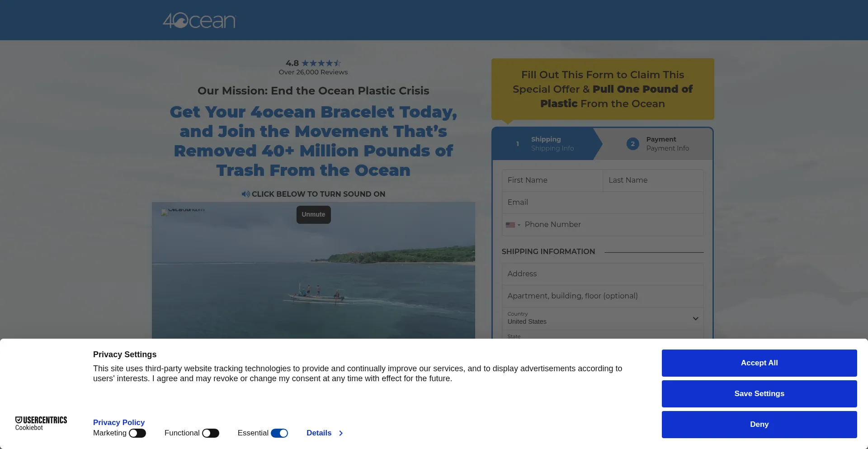This screenshot has height=449, width=868.
Task: Click the 4ocean logo in the header
Action: [x=199, y=20]
